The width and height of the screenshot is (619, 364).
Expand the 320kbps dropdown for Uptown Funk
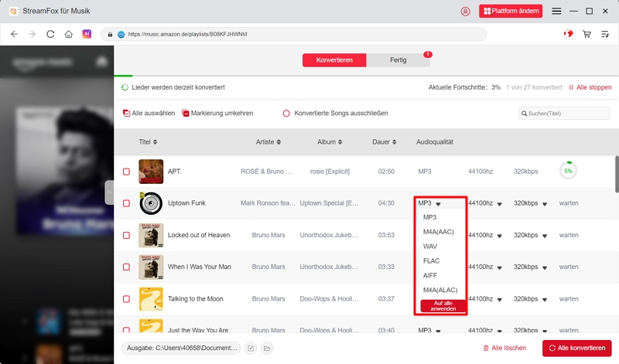[x=545, y=204]
